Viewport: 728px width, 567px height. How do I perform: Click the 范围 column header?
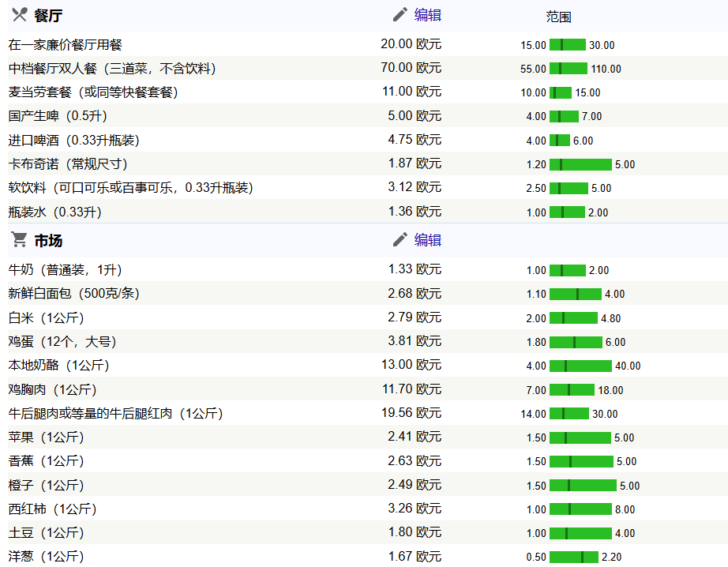[558, 17]
